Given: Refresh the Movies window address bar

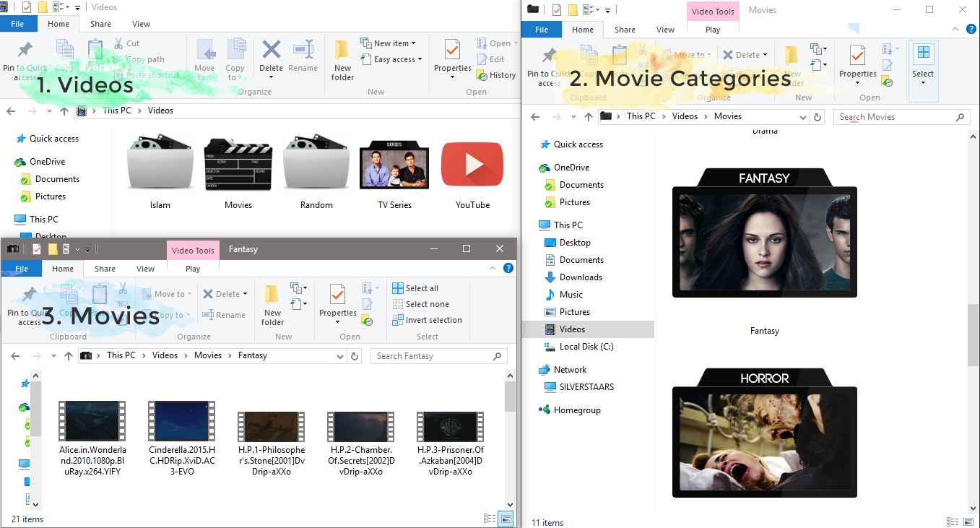Looking at the screenshot, I should (x=818, y=117).
